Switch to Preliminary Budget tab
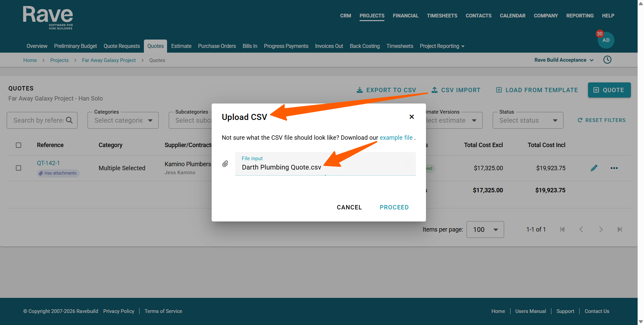Image resolution: width=644 pixels, height=325 pixels. [x=75, y=46]
